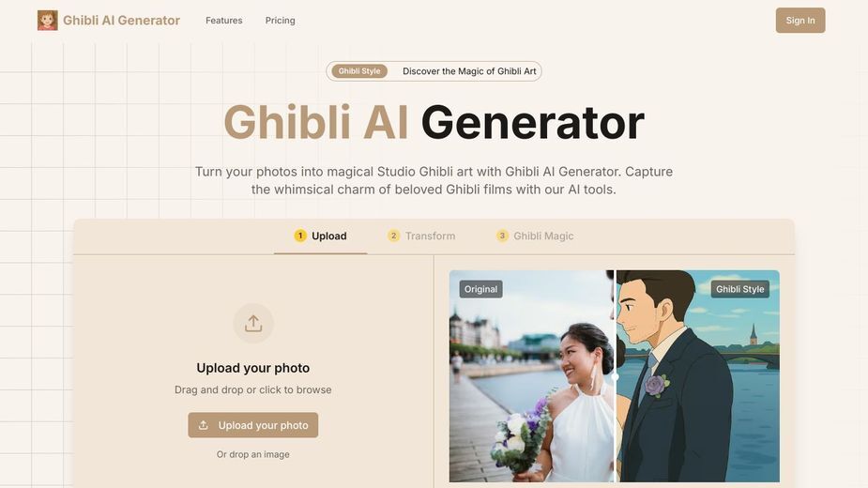Click the Upload your photo button
Screen dimensions: 868x488
coord(253,425)
